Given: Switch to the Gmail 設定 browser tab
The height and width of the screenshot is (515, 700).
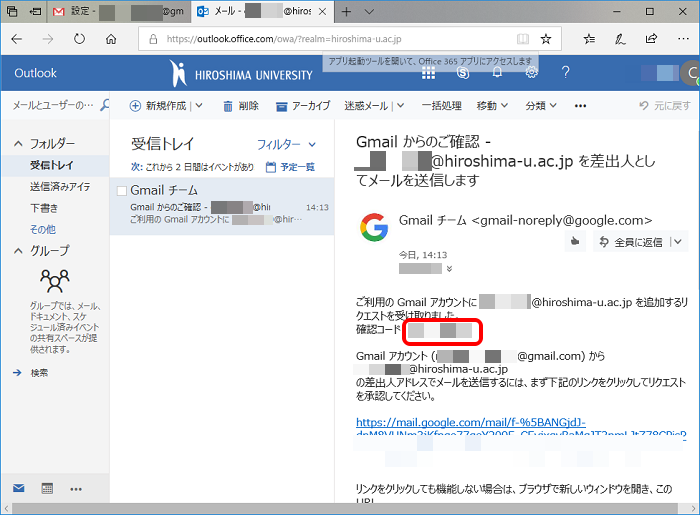Looking at the screenshot, I should (x=119, y=12).
